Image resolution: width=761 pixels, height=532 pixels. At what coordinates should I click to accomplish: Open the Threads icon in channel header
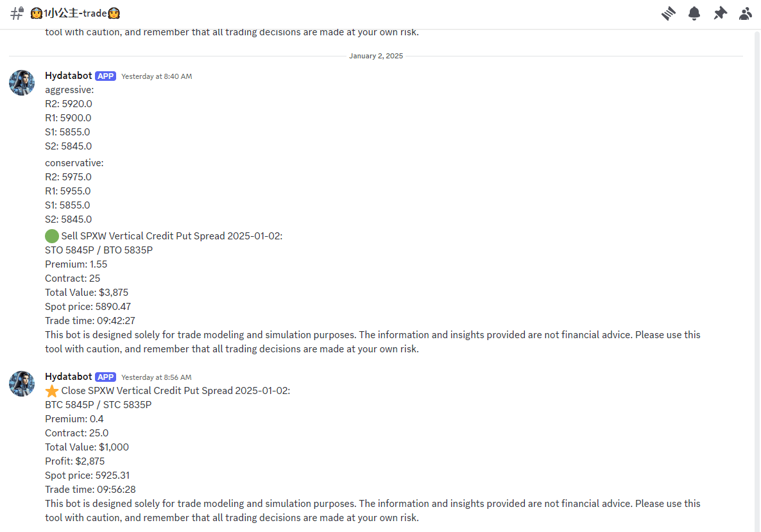click(x=669, y=13)
